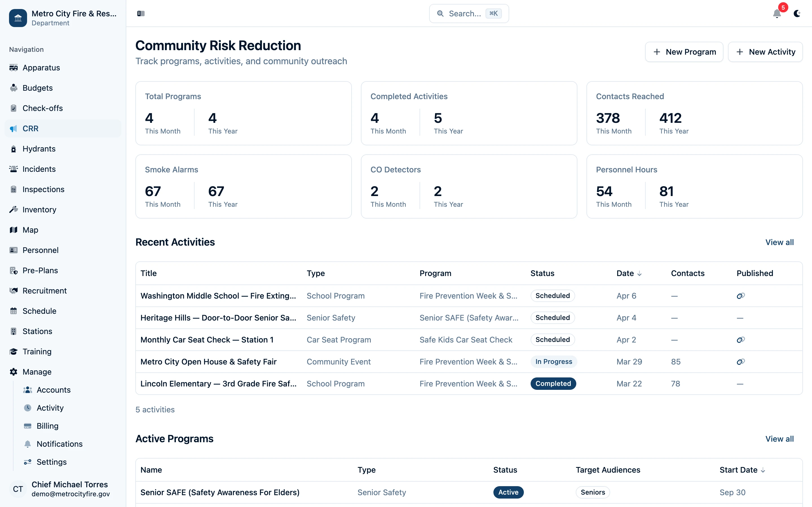Toggle dark mode with the moon icon
Screen dimensions: 812x507
797,14
